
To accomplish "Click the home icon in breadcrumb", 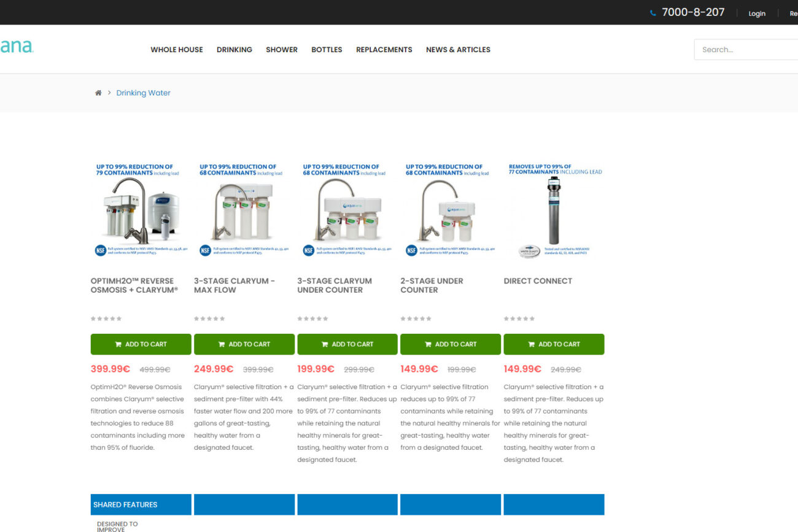I will coord(98,93).
